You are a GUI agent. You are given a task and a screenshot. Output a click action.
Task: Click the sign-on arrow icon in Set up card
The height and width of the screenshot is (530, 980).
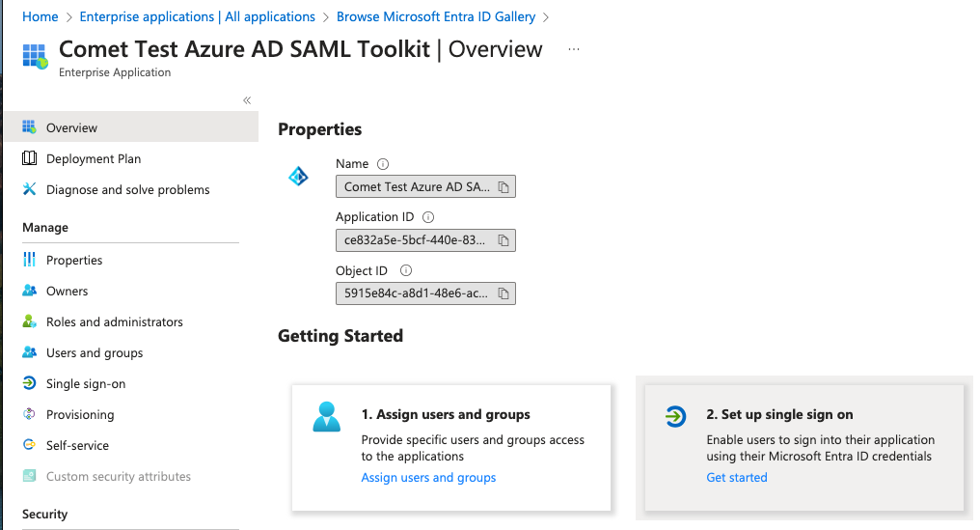(x=675, y=416)
